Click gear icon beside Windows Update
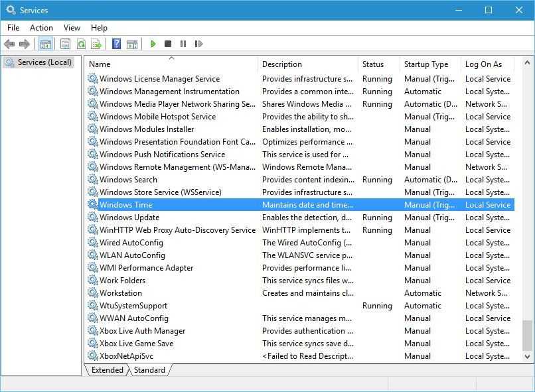The image size is (535, 392). click(x=92, y=217)
